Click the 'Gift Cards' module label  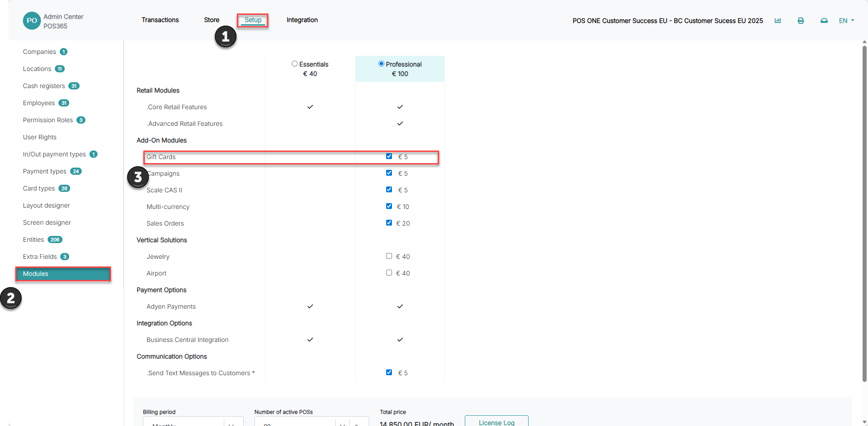click(x=161, y=157)
